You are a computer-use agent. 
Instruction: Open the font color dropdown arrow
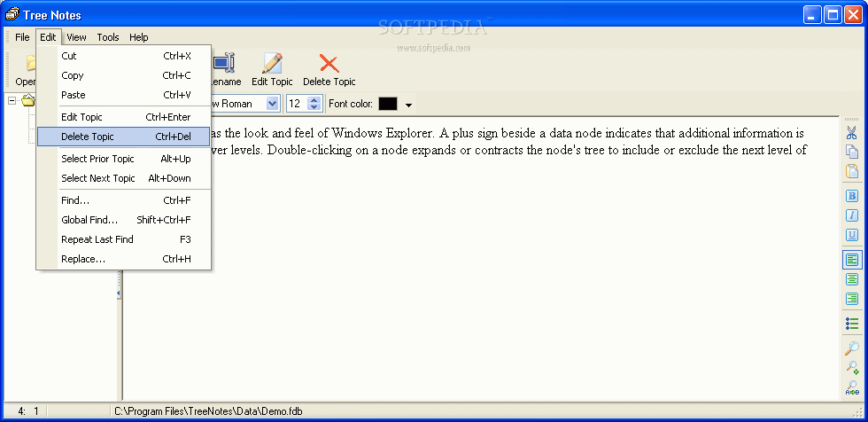tap(408, 105)
